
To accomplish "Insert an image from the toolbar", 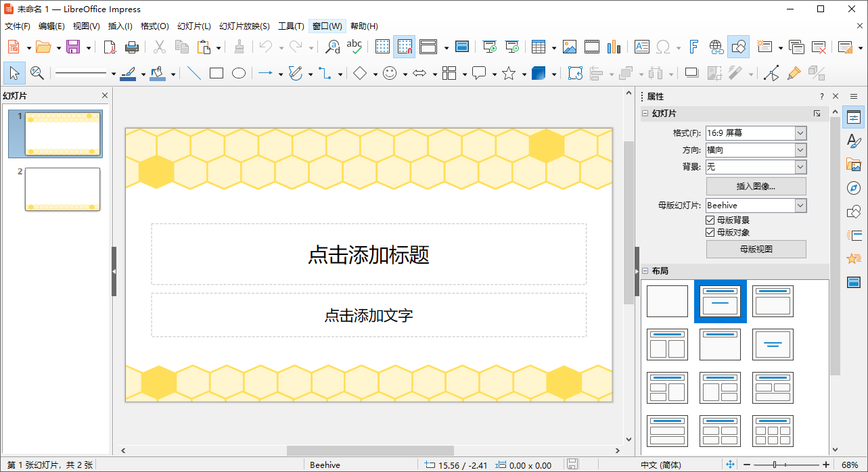I will [569, 47].
